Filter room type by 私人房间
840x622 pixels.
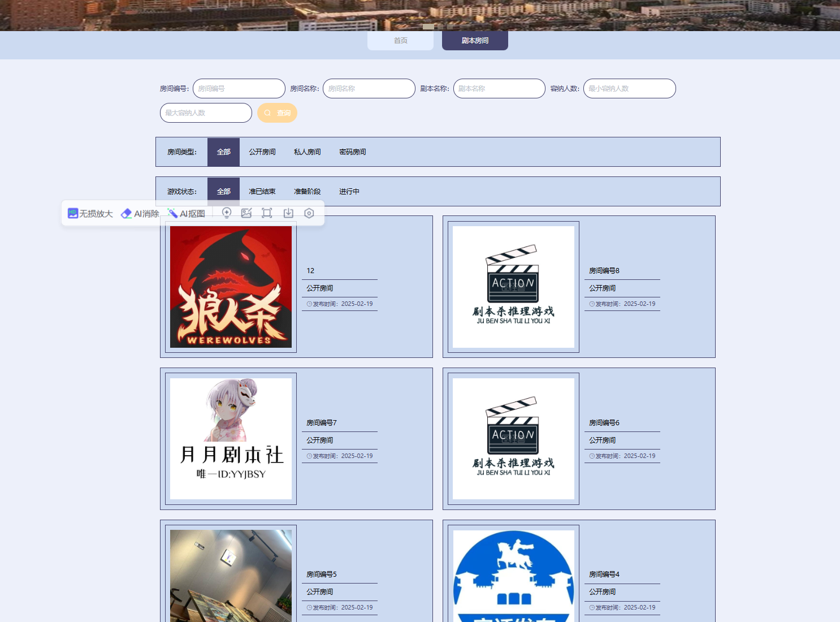(x=307, y=152)
